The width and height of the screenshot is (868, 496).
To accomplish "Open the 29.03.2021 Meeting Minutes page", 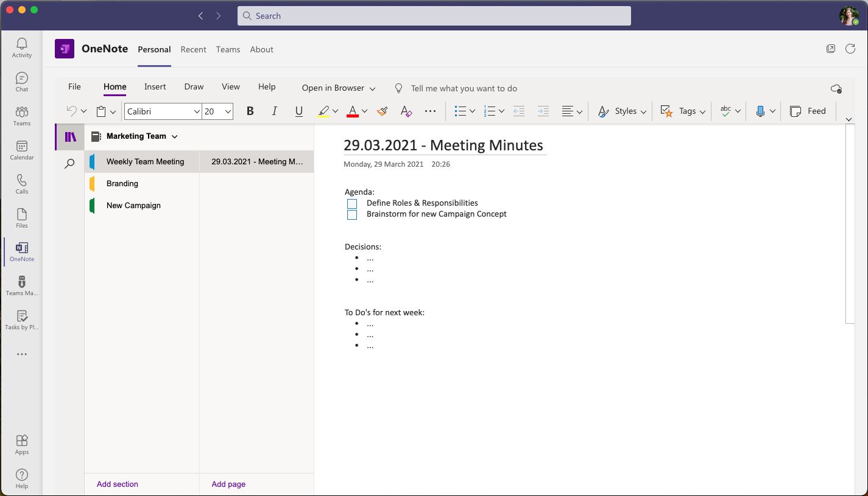I will pyautogui.click(x=257, y=162).
